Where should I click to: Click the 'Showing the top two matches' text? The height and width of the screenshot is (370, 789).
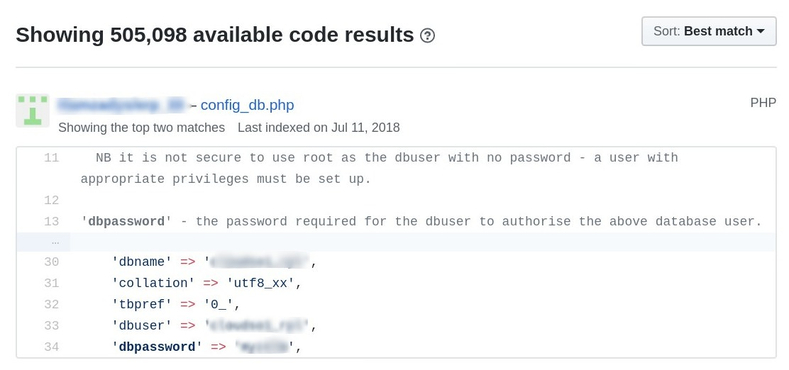coord(141,128)
